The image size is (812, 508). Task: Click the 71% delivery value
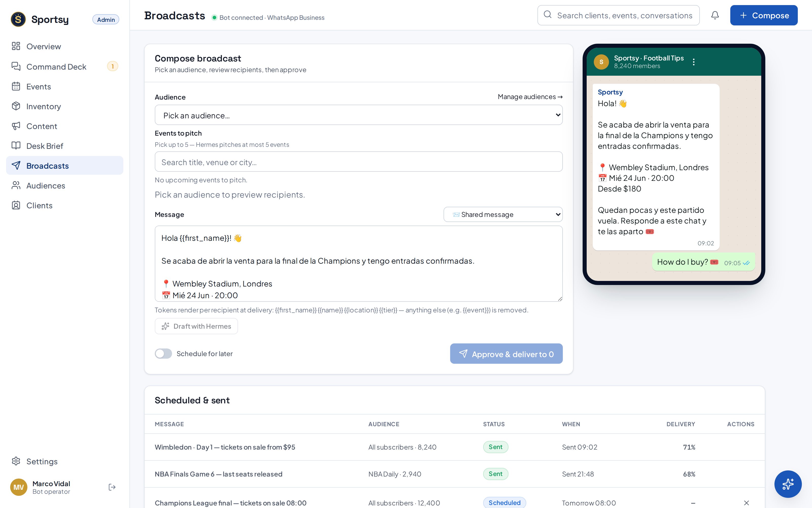(689, 447)
